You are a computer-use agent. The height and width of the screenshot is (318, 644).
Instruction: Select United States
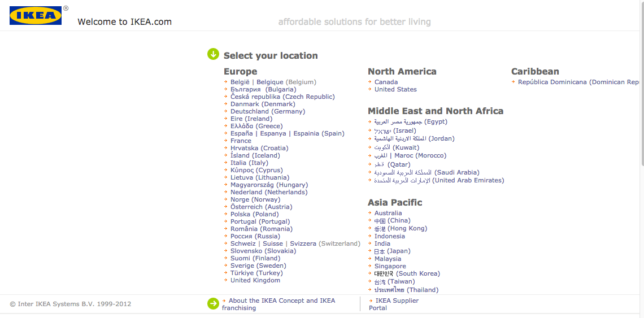click(x=395, y=90)
